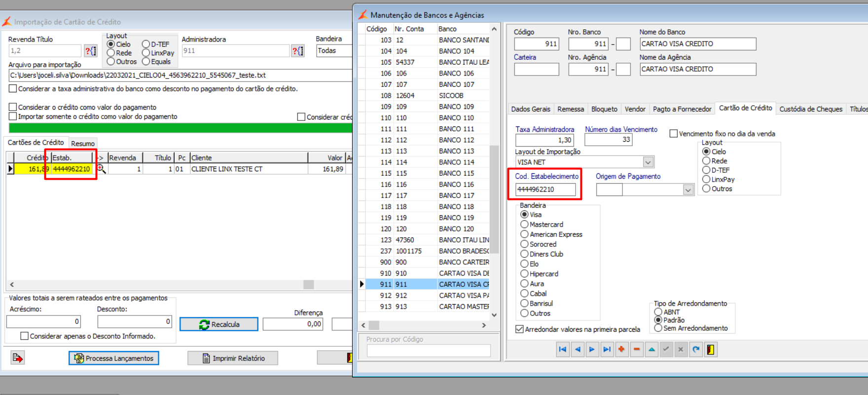868x395 pixels.
Task: Click exit icon in import window
Action: pos(18,358)
